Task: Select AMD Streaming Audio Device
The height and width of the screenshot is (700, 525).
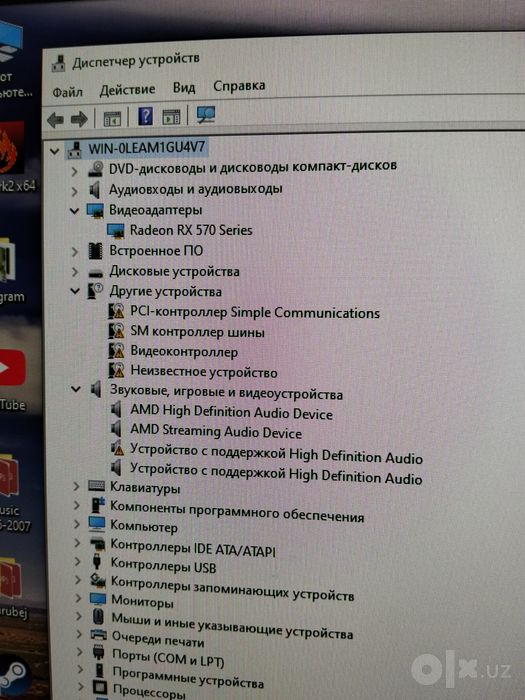Action: click(216, 431)
